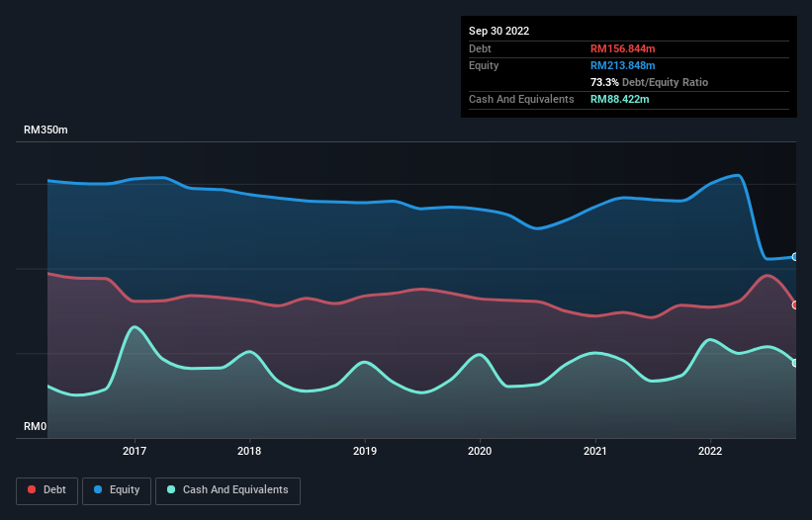The width and height of the screenshot is (812, 520).
Task: Click the RM88.422m cash value
Action: pos(619,99)
